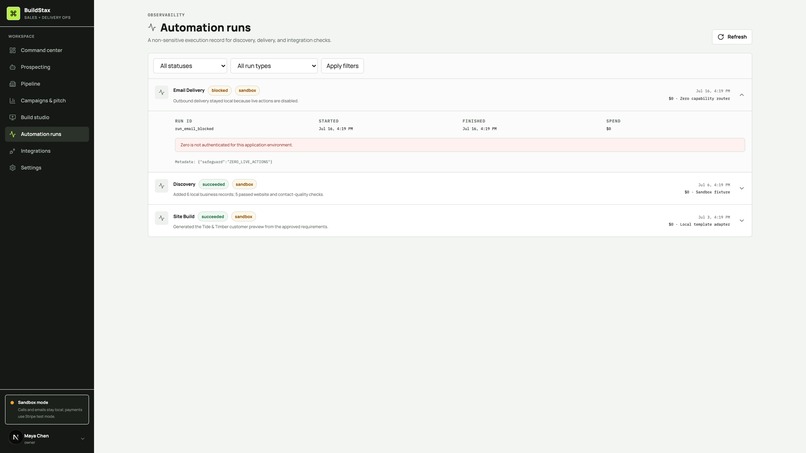Click the red not authenticated error banner

pos(460,145)
